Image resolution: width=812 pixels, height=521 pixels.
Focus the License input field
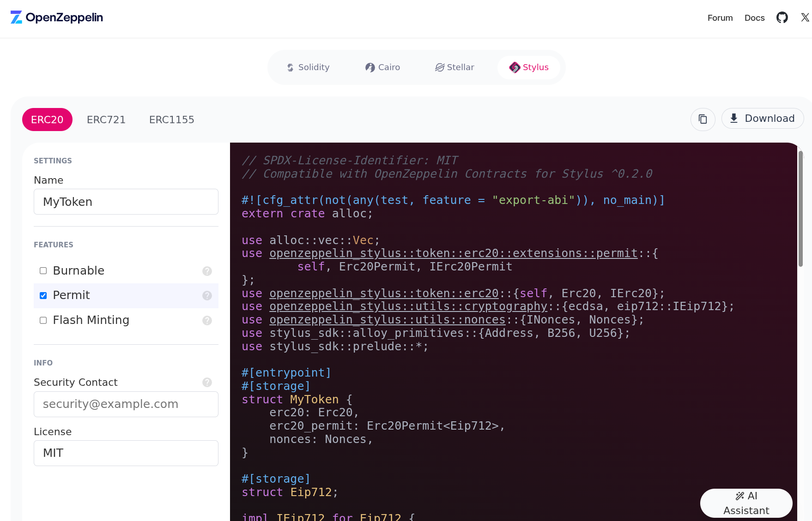(126, 453)
